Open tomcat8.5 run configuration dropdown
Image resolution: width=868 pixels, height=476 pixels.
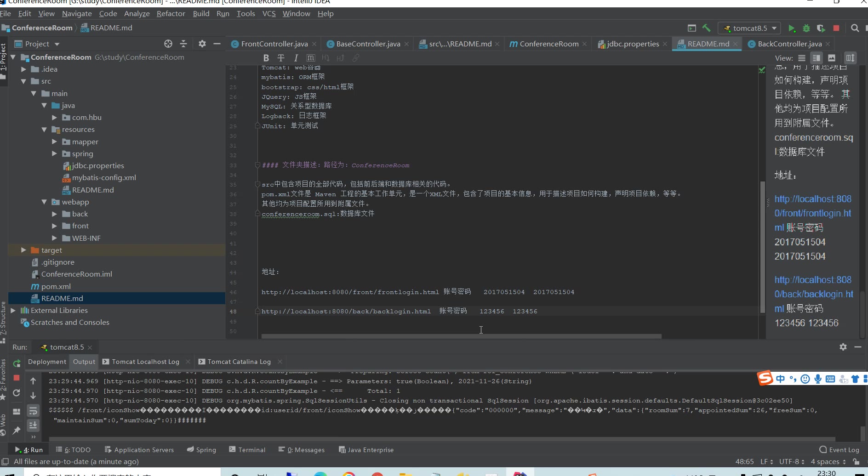coord(749,28)
